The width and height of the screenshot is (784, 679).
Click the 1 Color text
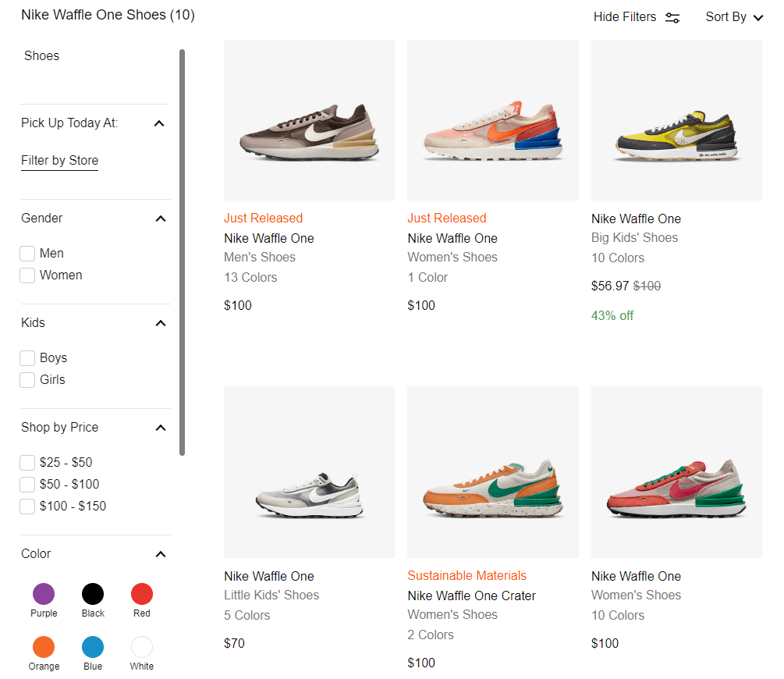[427, 278]
